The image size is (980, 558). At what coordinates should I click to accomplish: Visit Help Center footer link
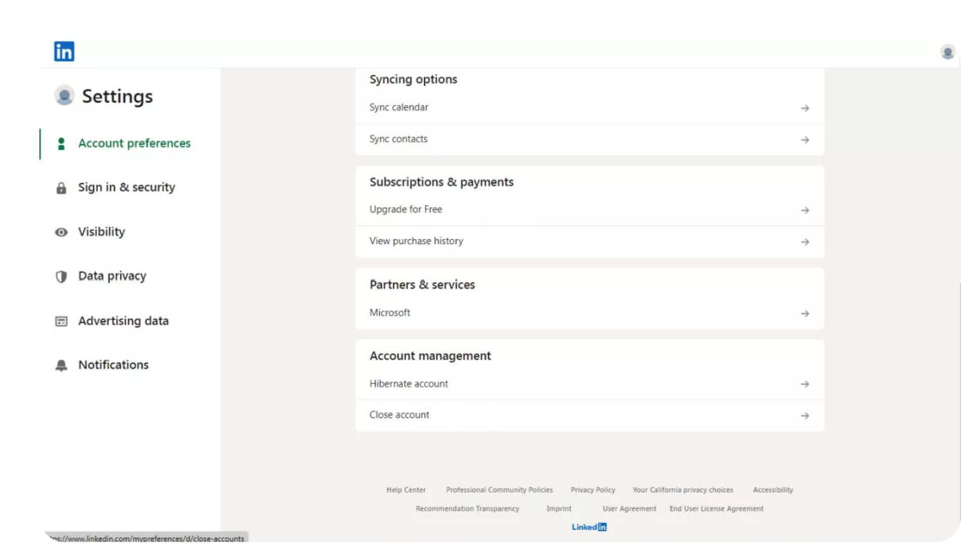click(405, 490)
